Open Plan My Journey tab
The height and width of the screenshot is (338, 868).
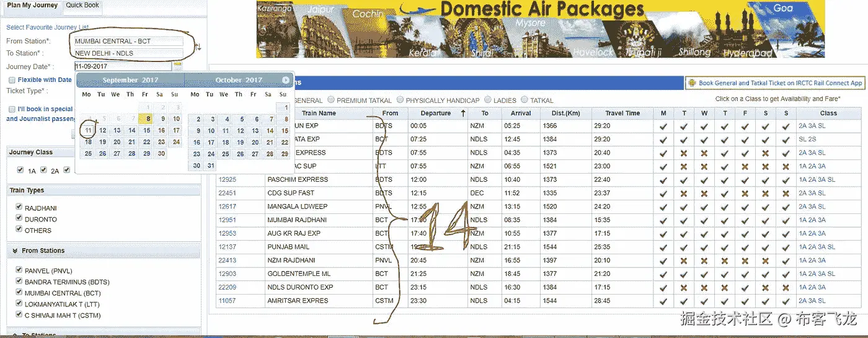tap(32, 5)
